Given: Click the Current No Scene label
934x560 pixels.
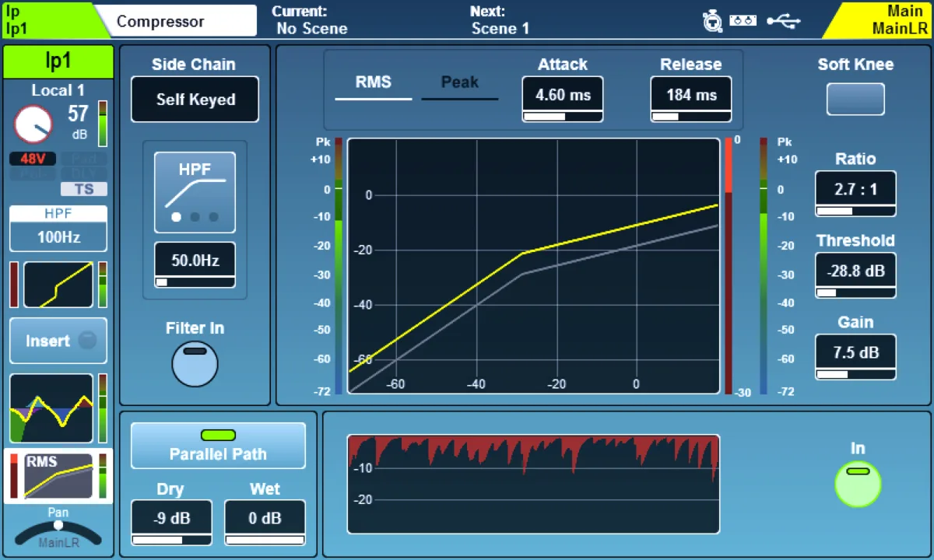Looking at the screenshot, I should (310, 21).
